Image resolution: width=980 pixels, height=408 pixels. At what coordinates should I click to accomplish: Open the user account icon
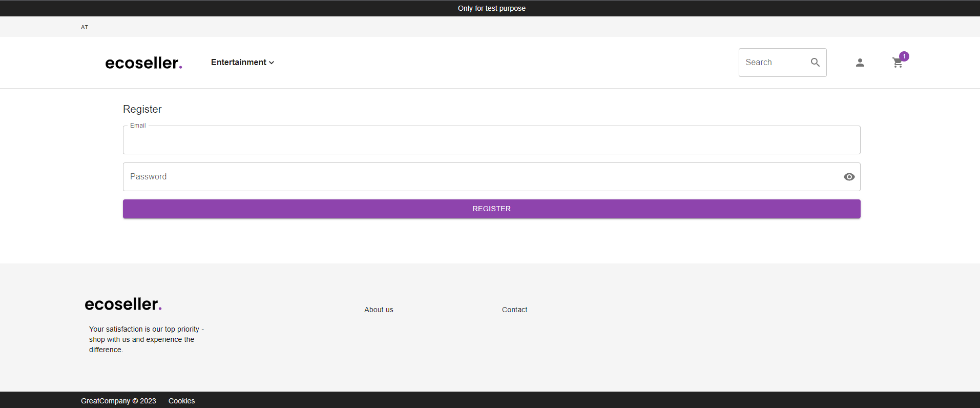pyautogui.click(x=860, y=63)
